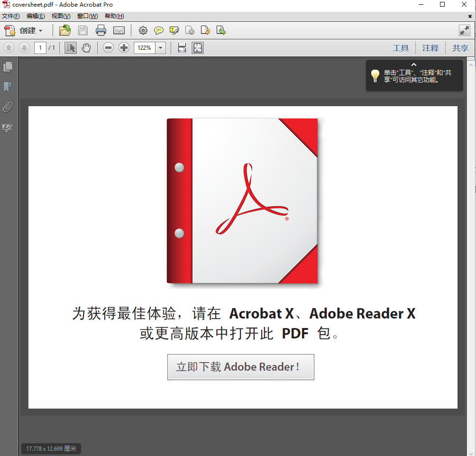Viewport: 476px width, 456px height.
Task: Show bookmarks panel
Action: 8,87
